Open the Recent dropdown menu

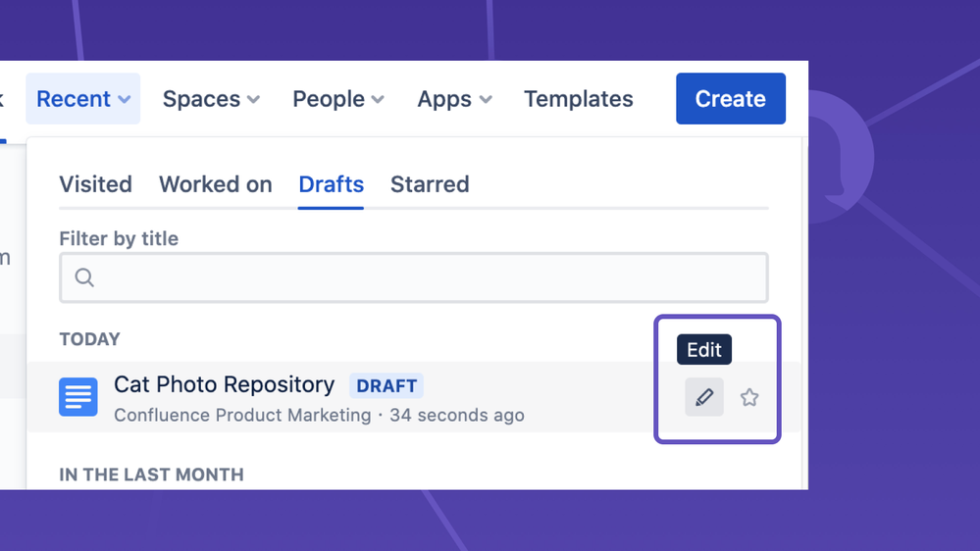click(83, 99)
